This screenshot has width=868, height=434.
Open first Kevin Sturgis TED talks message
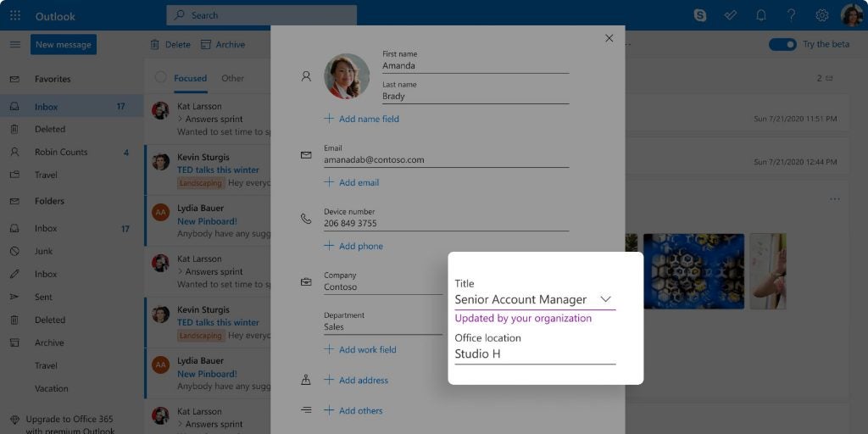(209, 170)
